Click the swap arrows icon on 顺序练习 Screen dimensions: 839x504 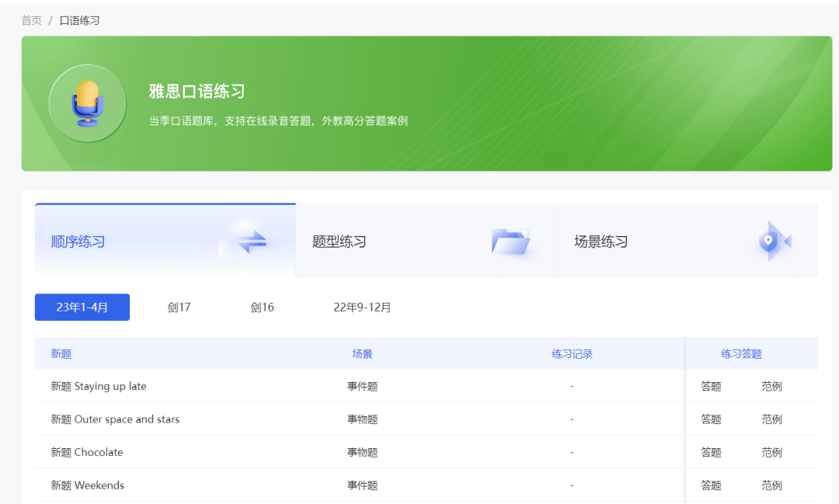tap(252, 242)
